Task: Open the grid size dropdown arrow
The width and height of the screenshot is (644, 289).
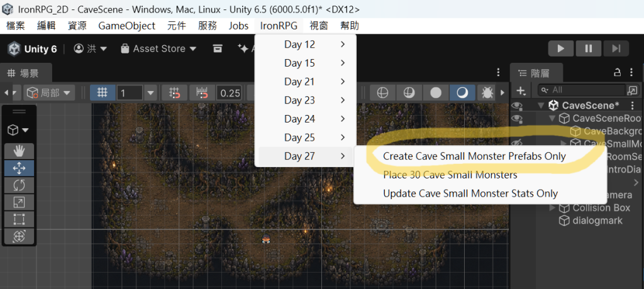Action: point(151,93)
